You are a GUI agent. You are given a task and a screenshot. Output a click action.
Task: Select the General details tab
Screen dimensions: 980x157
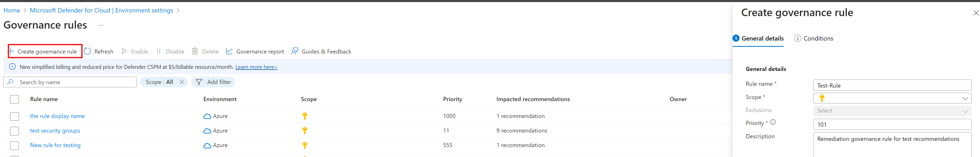coord(758,38)
